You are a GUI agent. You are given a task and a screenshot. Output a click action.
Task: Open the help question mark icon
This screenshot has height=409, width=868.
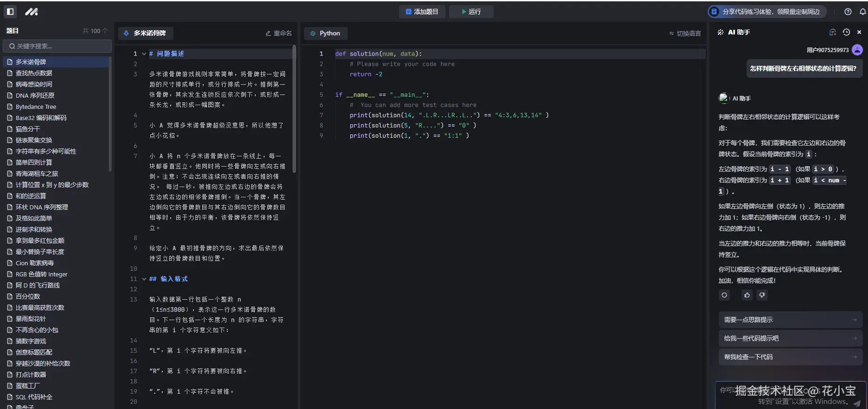coord(848,12)
